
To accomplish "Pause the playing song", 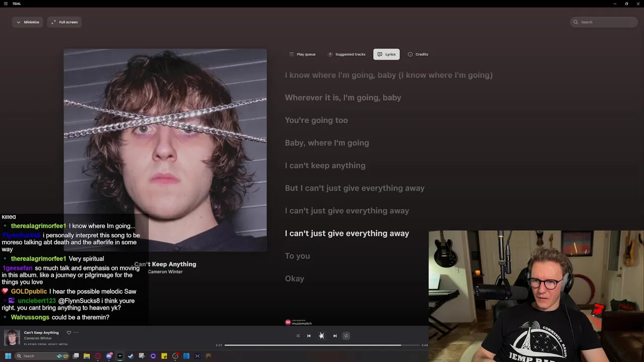I will pyautogui.click(x=321, y=336).
